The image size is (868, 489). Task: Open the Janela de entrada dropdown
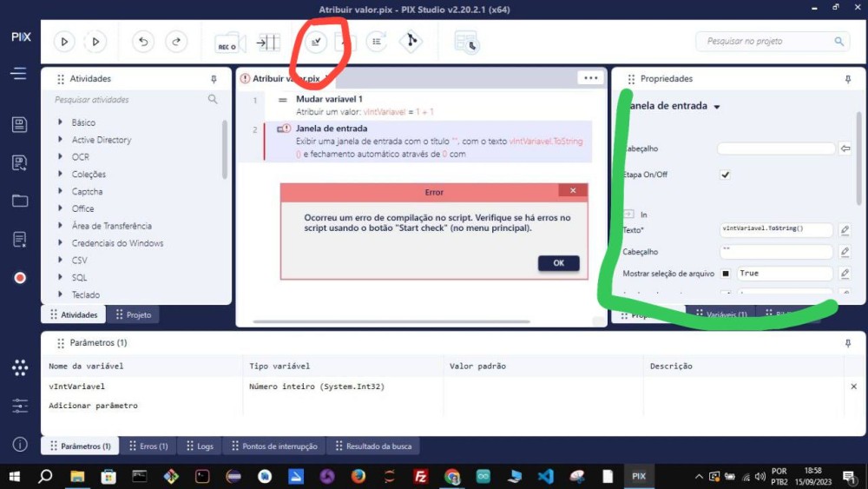[x=716, y=106]
